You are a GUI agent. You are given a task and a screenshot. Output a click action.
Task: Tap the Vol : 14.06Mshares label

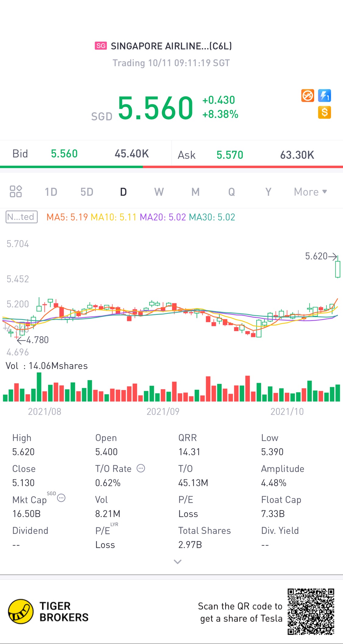point(47,366)
